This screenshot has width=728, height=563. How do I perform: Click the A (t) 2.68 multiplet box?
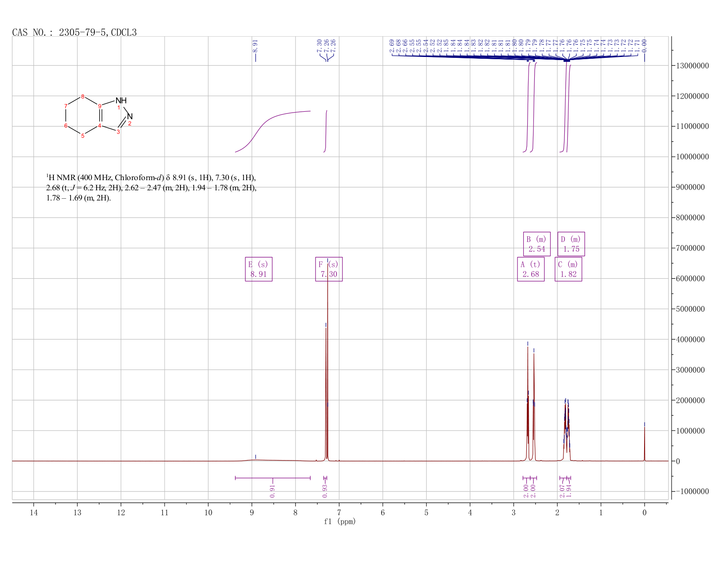pos(531,269)
